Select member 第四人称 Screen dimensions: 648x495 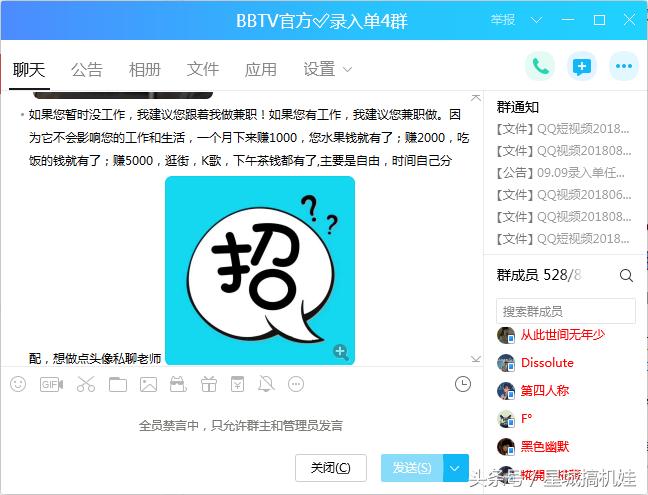pos(545,391)
